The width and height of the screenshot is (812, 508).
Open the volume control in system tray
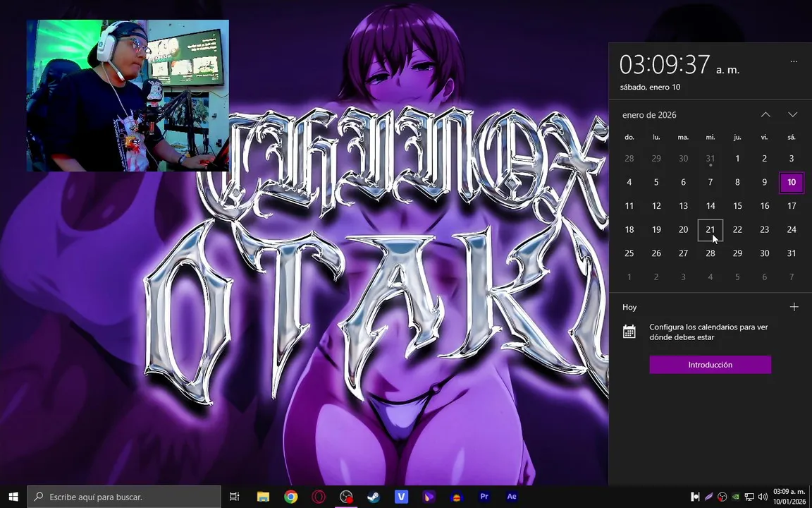[762, 497]
